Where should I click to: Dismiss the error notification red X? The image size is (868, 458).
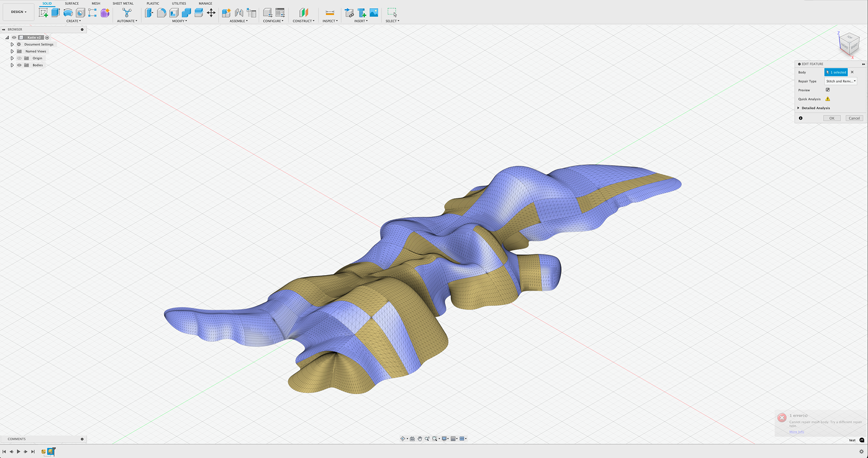tap(782, 418)
